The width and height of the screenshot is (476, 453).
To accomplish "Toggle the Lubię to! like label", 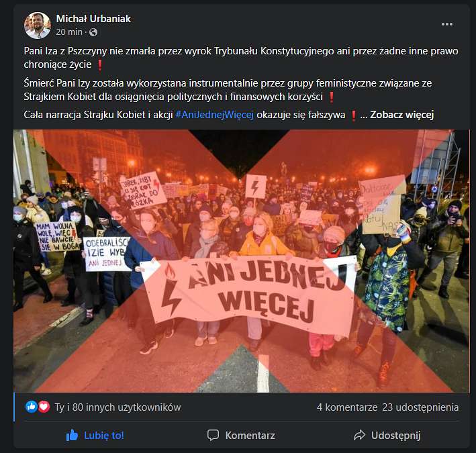I will pyautogui.click(x=104, y=436).
